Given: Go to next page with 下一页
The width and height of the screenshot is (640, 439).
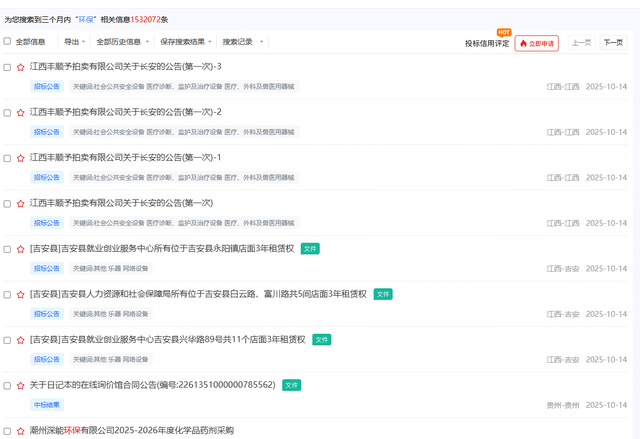Looking at the screenshot, I should pyautogui.click(x=612, y=43).
